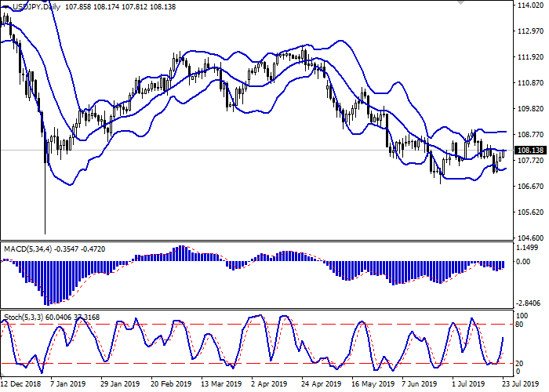Click the small triangle beside the USDJPY title

coord(5,7)
